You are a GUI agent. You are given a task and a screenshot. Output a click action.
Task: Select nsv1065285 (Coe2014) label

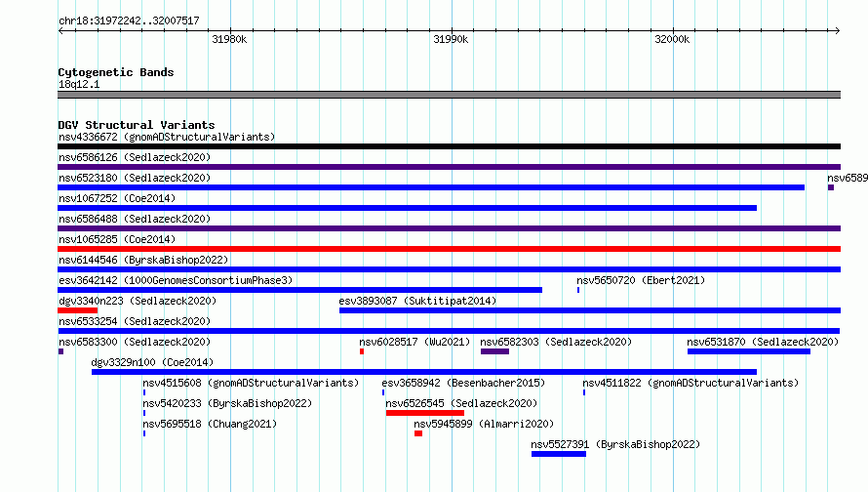[x=117, y=239]
